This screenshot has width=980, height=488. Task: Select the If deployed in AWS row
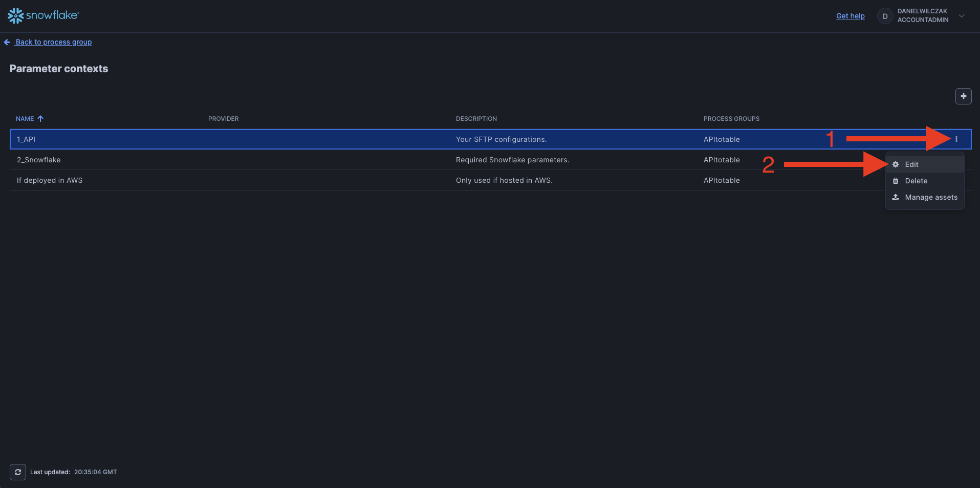coord(50,180)
